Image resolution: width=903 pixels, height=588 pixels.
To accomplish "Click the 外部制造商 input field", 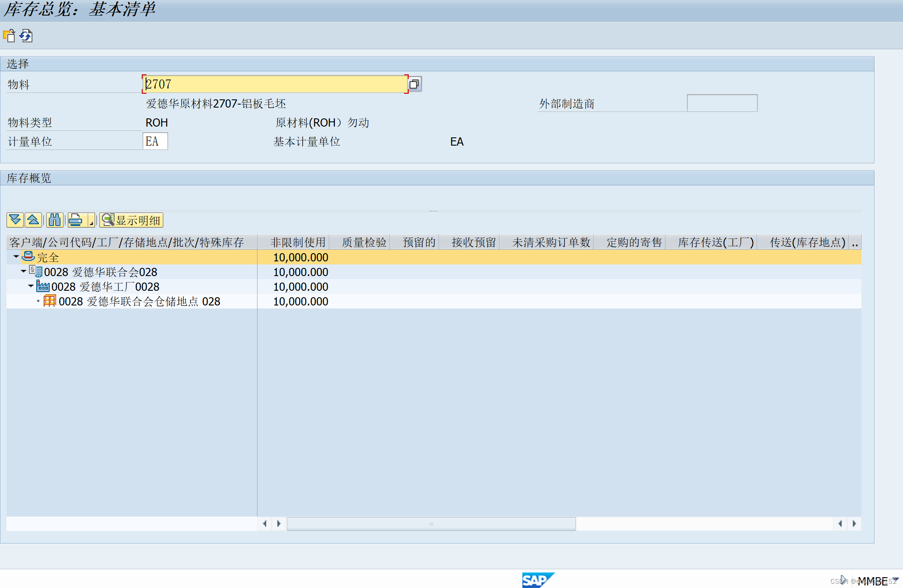I will pyautogui.click(x=722, y=103).
